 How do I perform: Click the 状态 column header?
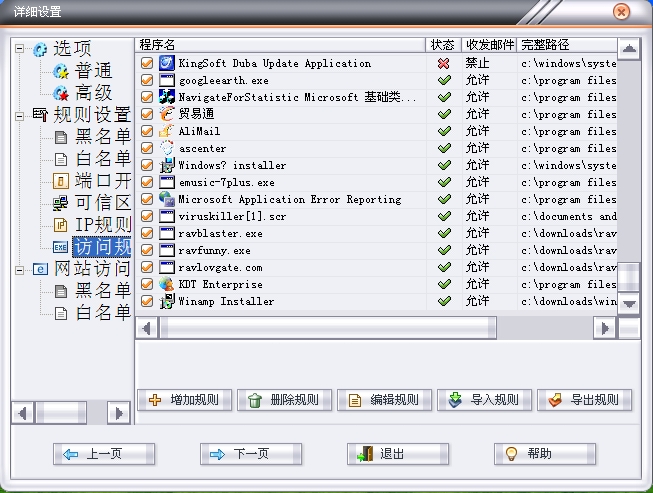(443, 45)
